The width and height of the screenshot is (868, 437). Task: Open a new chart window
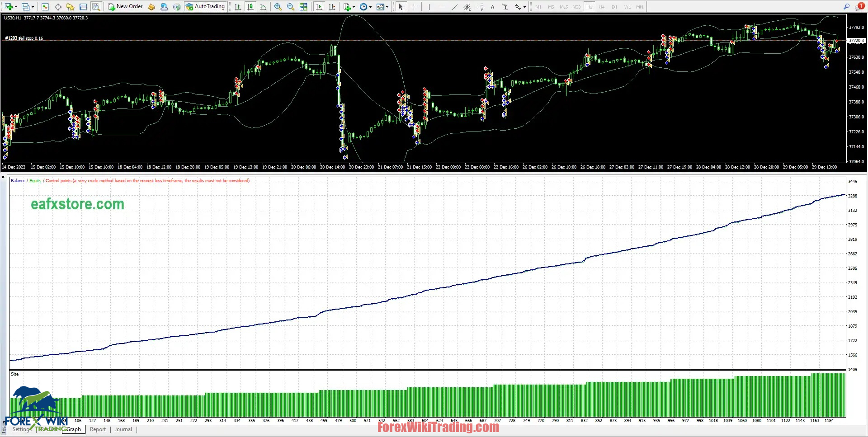tap(8, 7)
